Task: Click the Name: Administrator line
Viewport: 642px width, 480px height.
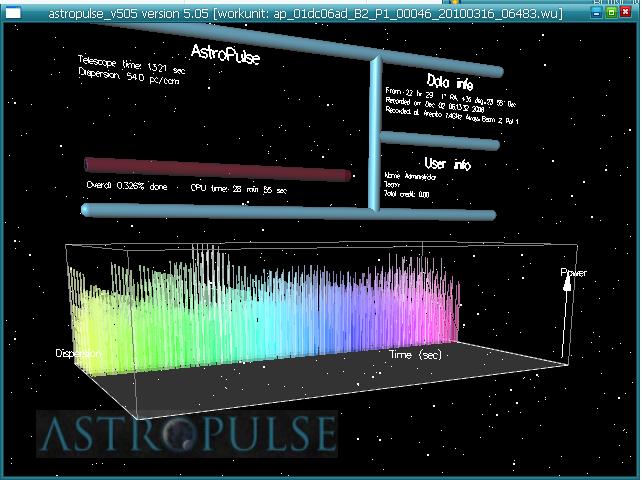Action: click(x=410, y=176)
